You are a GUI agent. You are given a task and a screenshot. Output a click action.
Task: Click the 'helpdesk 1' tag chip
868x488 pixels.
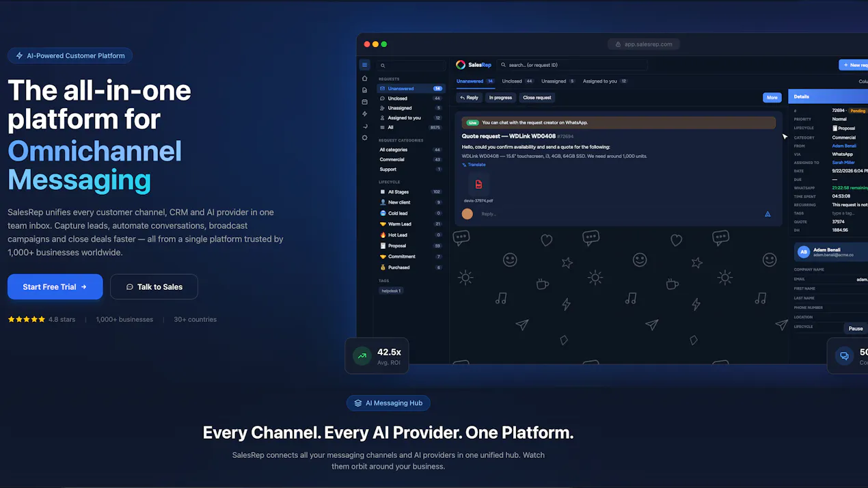click(x=392, y=290)
